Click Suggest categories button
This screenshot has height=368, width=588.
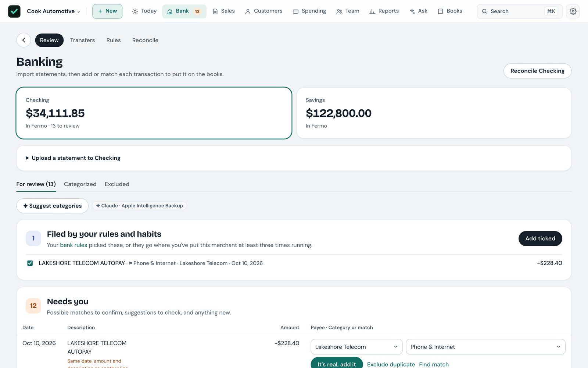pos(53,206)
